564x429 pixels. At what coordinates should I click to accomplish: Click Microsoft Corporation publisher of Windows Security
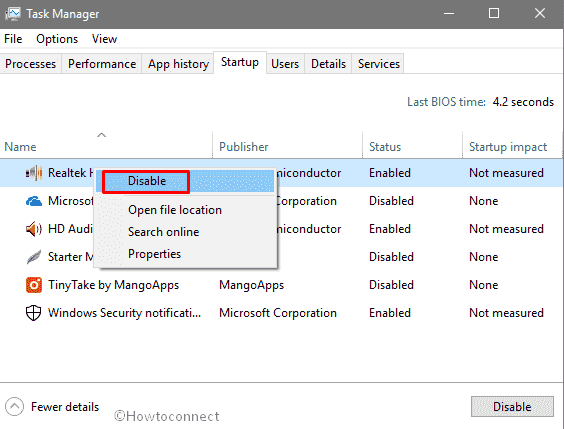coord(278,313)
